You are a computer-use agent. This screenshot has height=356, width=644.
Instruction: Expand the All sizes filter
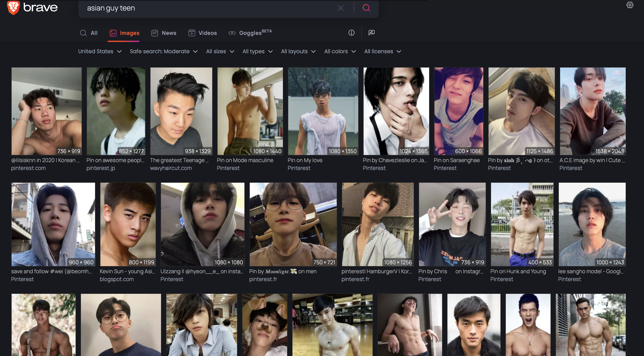220,51
